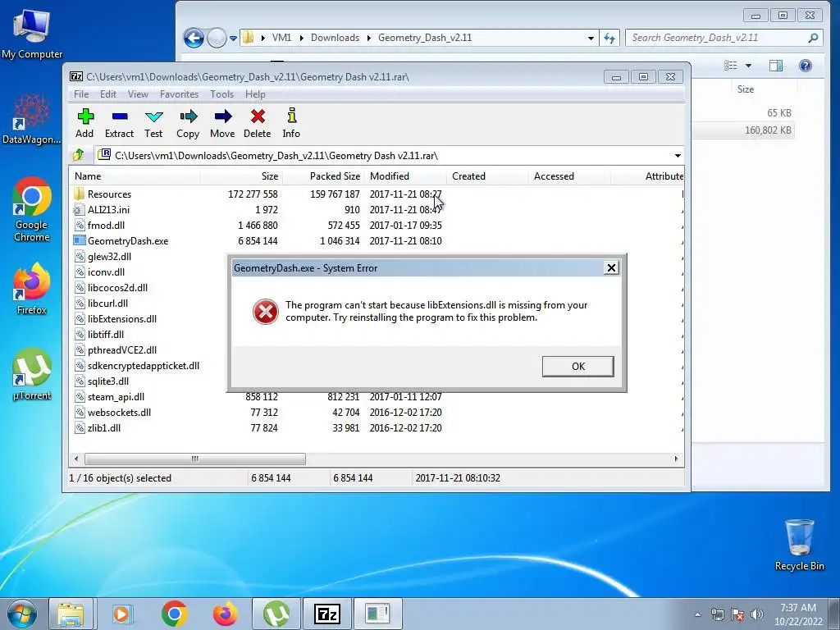Select pthreadVCE2.dll in the list

[x=122, y=349]
